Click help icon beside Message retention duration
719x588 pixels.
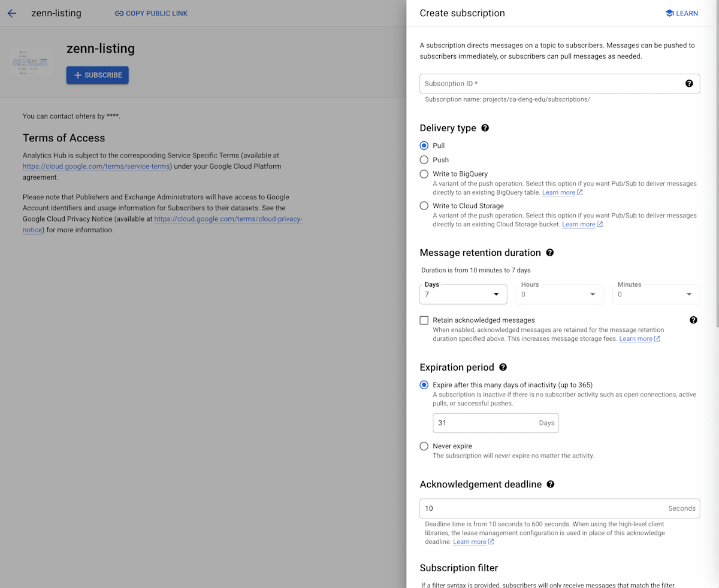click(x=550, y=253)
